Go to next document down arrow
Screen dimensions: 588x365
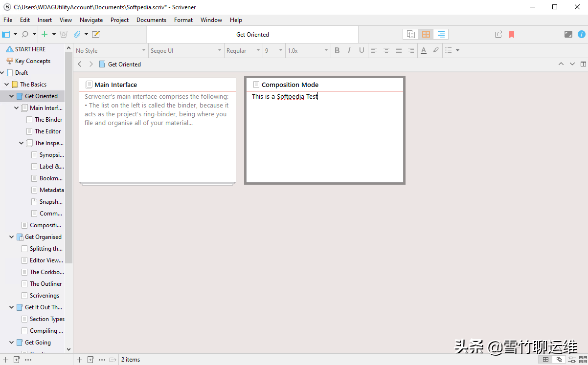pyautogui.click(x=572, y=64)
